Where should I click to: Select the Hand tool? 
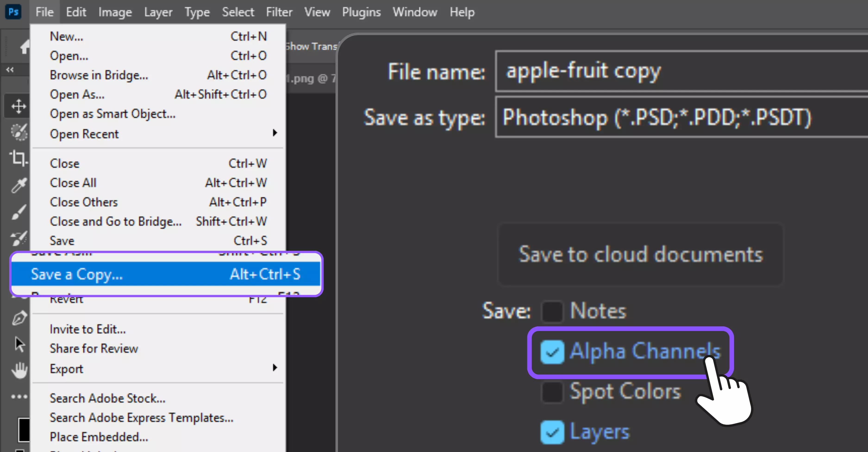(19, 370)
